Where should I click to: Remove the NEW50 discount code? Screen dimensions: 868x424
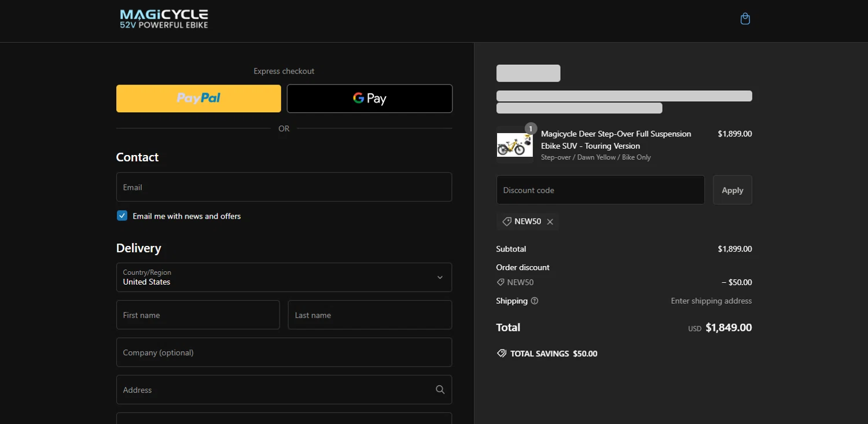point(550,222)
